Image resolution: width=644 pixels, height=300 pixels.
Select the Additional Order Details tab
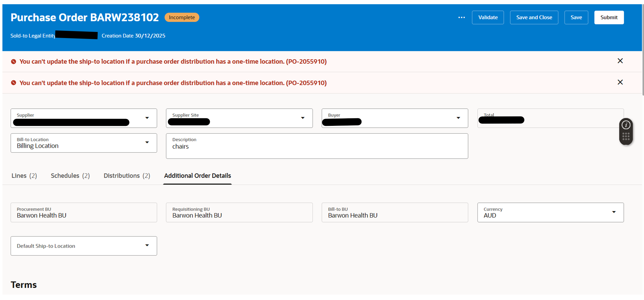tap(197, 176)
